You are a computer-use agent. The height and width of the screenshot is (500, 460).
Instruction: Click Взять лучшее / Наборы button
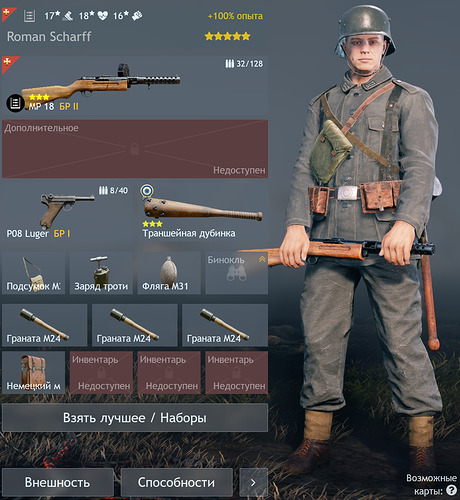tap(135, 418)
